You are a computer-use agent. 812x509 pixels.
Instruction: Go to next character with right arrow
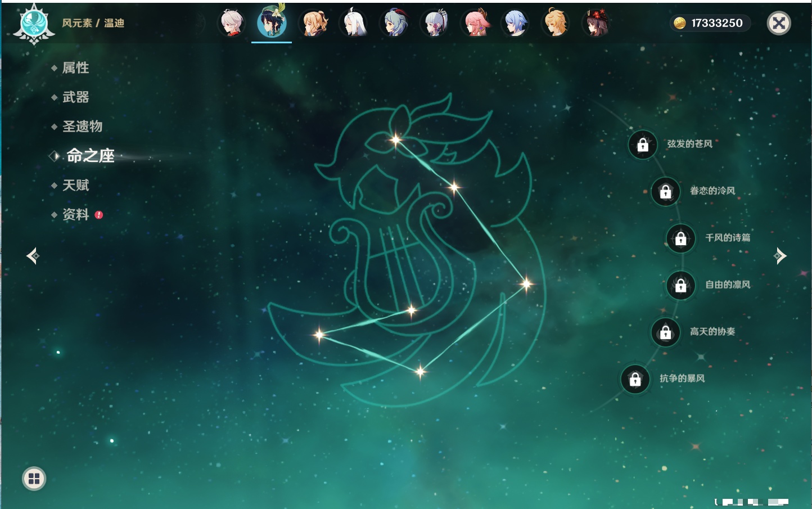click(x=780, y=256)
